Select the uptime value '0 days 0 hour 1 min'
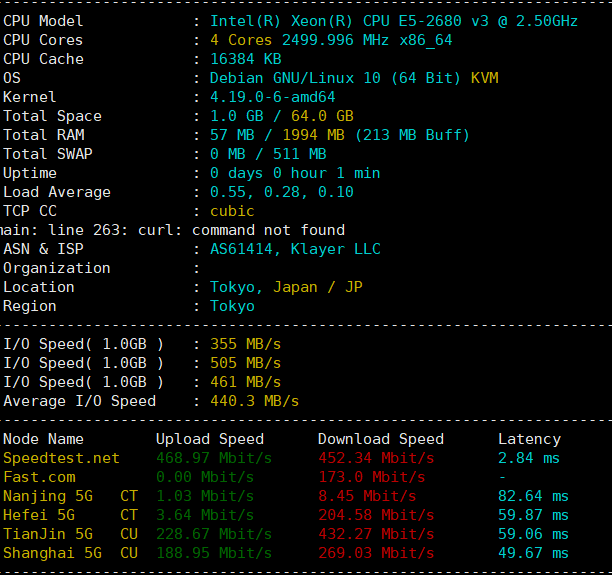 tap(295, 173)
